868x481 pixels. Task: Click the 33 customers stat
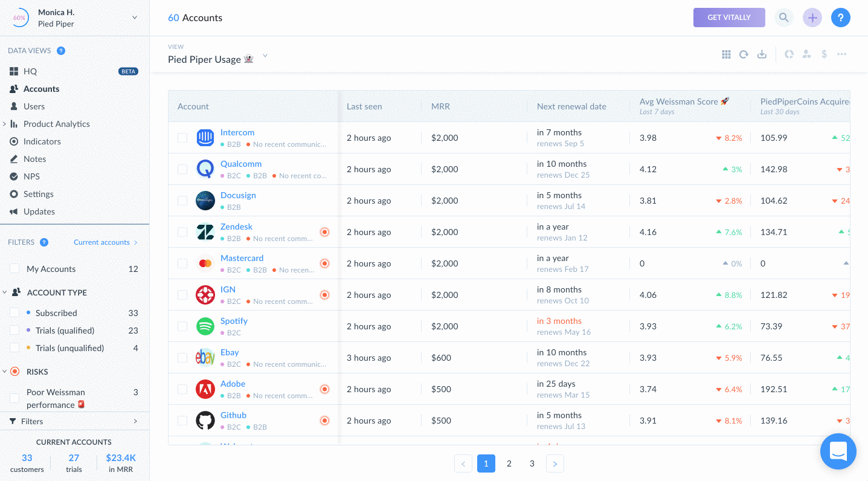pyautogui.click(x=27, y=463)
